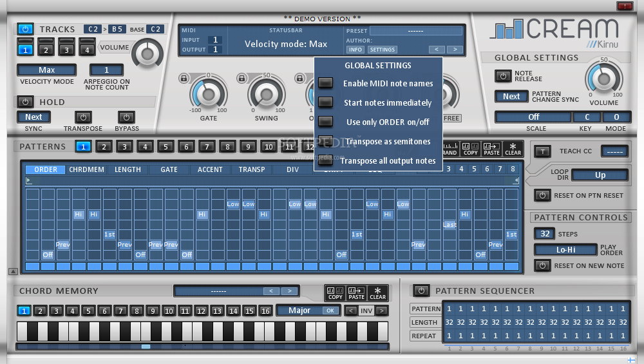Click chord memory COPY icon
Screen dimensions: 644x364
(x=335, y=293)
